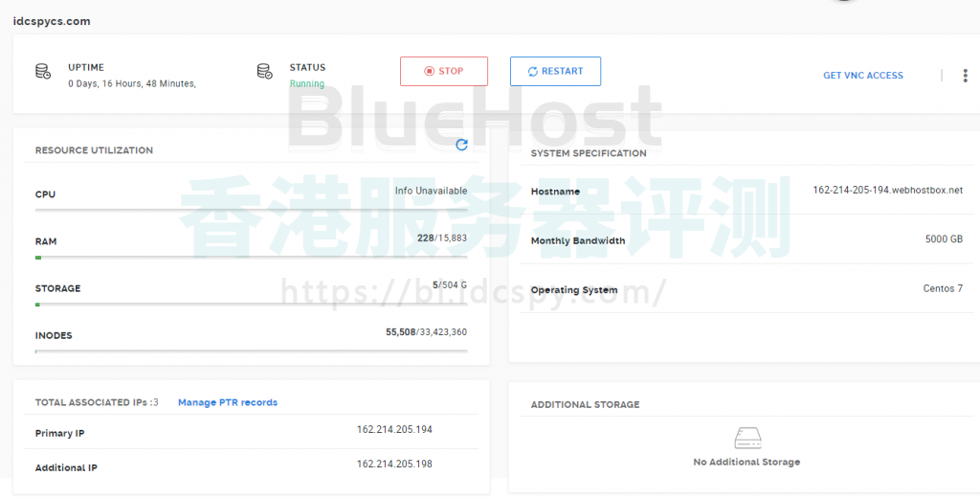Select Primary IP 162.214.205.194

point(394,430)
